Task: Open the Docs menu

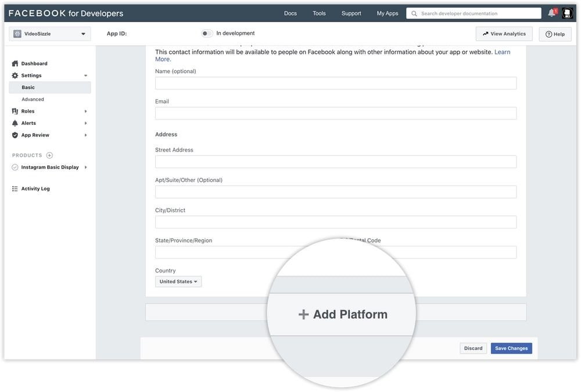Action: click(290, 13)
